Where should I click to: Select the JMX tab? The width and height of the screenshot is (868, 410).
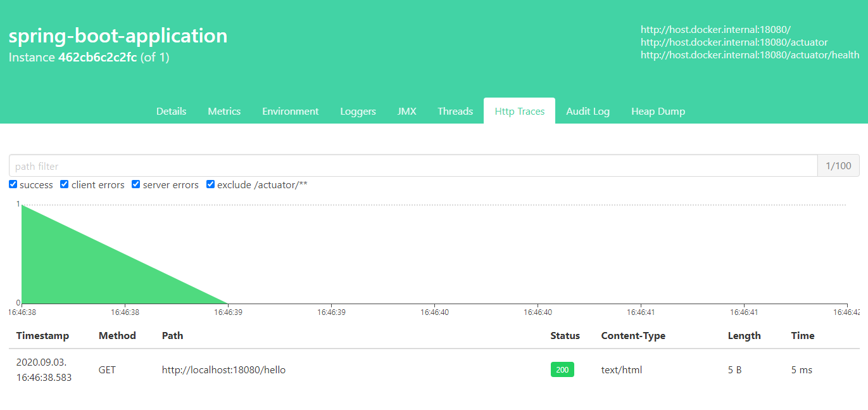point(407,111)
